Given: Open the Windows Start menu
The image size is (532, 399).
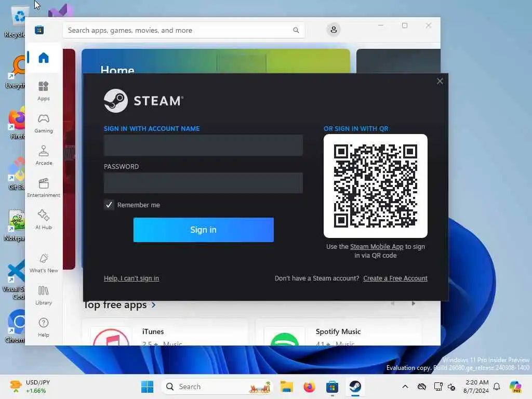Looking at the screenshot, I should click(x=147, y=387).
